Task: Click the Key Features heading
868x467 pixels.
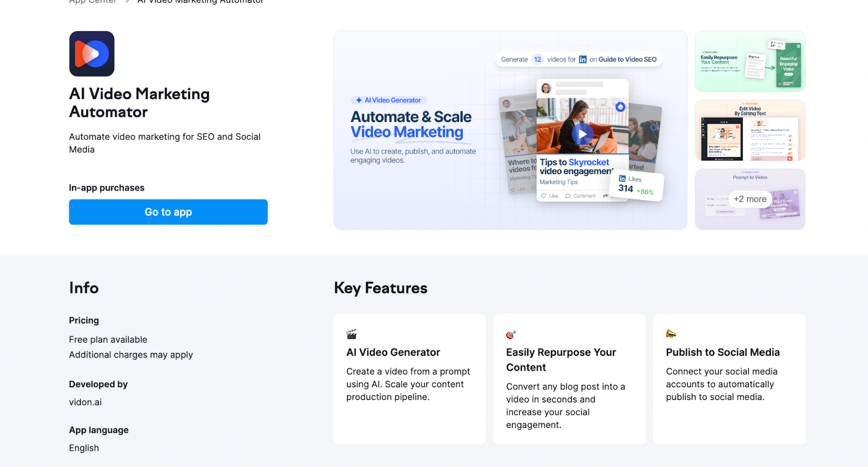Action: pyautogui.click(x=381, y=288)
